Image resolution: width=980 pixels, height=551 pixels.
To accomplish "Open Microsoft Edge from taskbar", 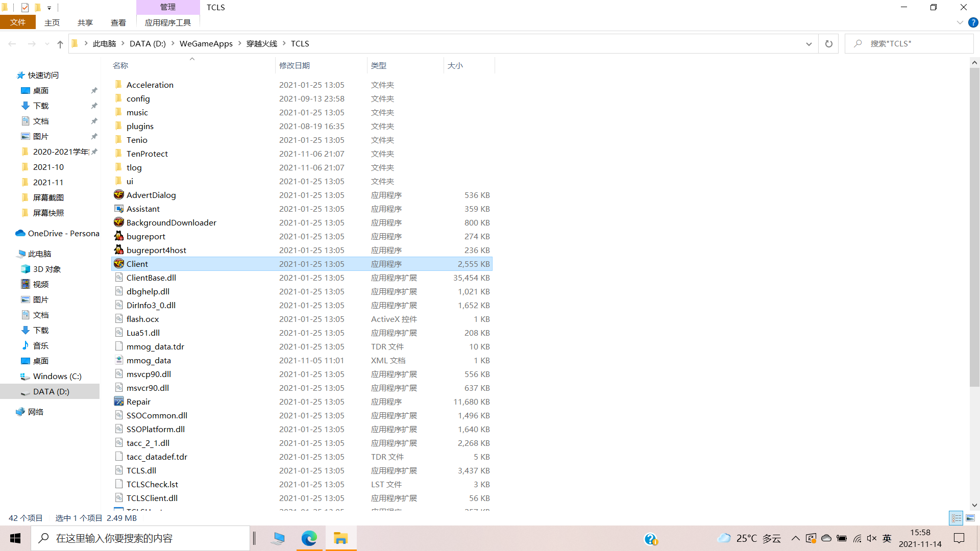I will point(309,538).
